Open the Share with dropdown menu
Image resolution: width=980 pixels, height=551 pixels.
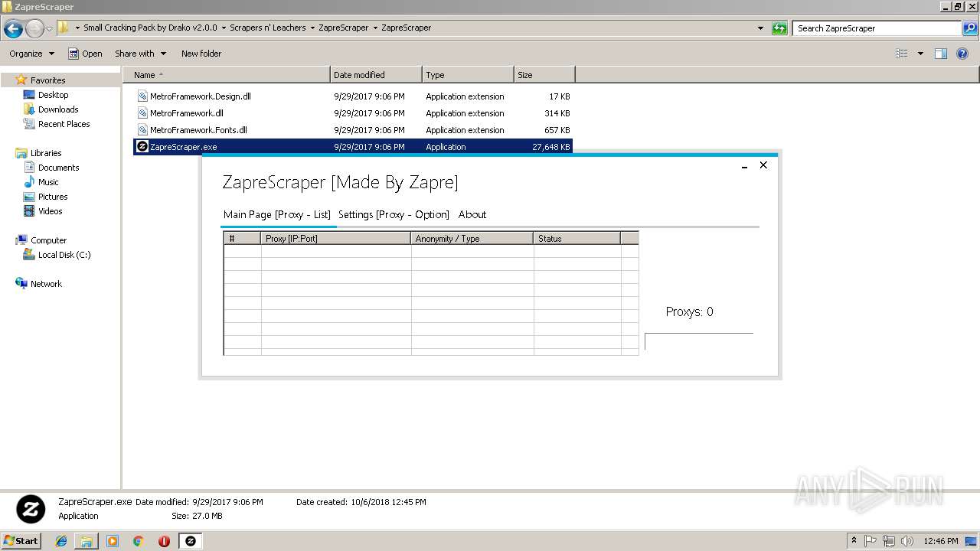point(140,54)
